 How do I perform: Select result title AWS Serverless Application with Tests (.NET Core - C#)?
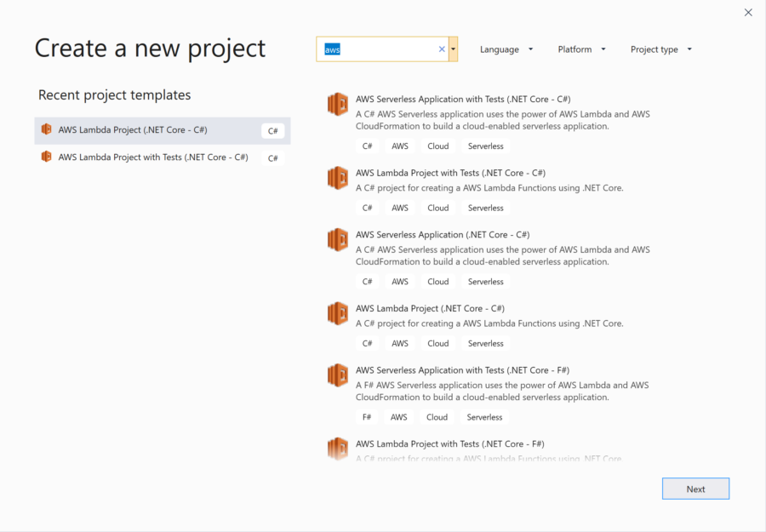click(x=463, y=100)
